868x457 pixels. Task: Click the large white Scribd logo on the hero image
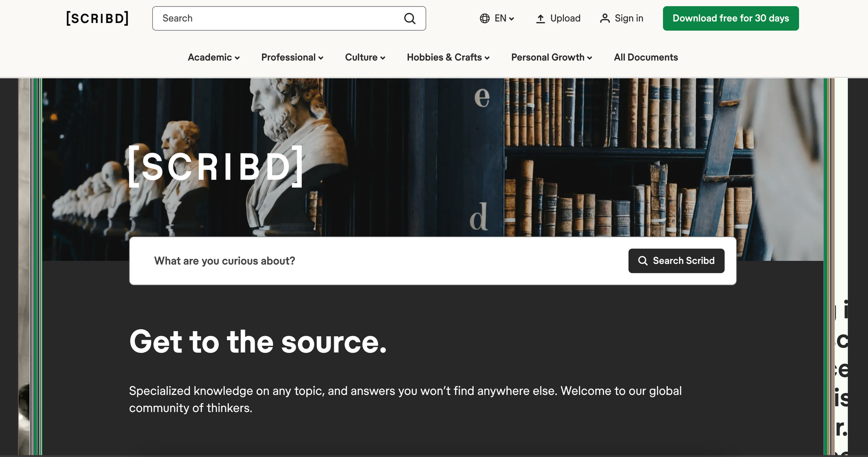click(x=216, y=167)
